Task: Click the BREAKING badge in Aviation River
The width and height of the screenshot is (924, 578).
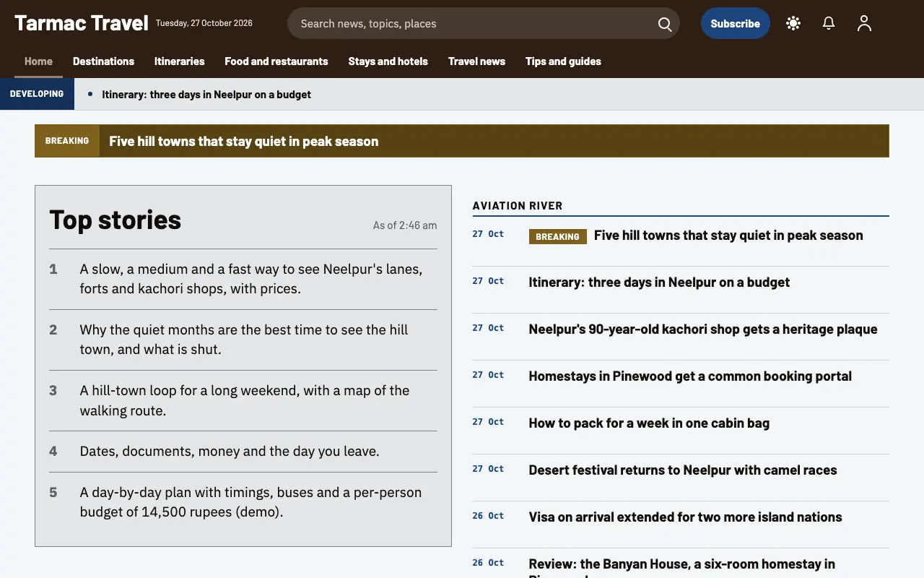Action: (558, 236)
